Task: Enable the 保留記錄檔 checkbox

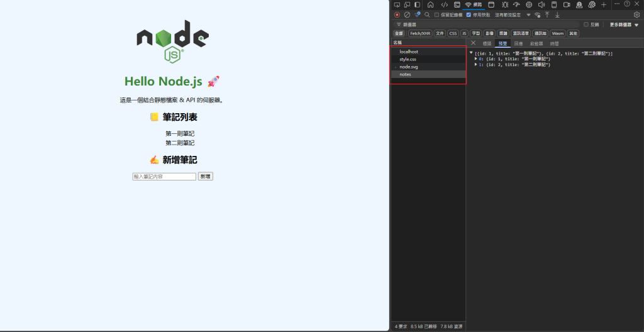Action: (x=436, y=15)
